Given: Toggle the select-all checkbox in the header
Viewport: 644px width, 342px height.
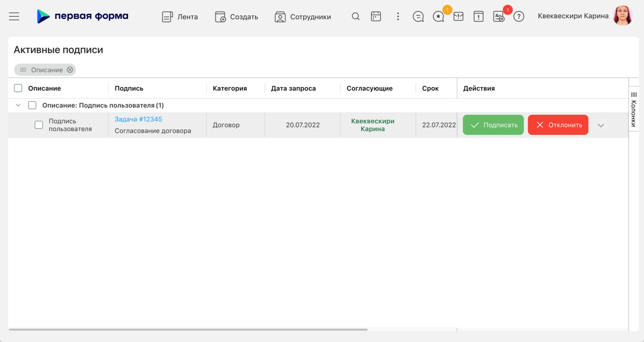Looking at the screenshot, I should click(x=18, y=88).
